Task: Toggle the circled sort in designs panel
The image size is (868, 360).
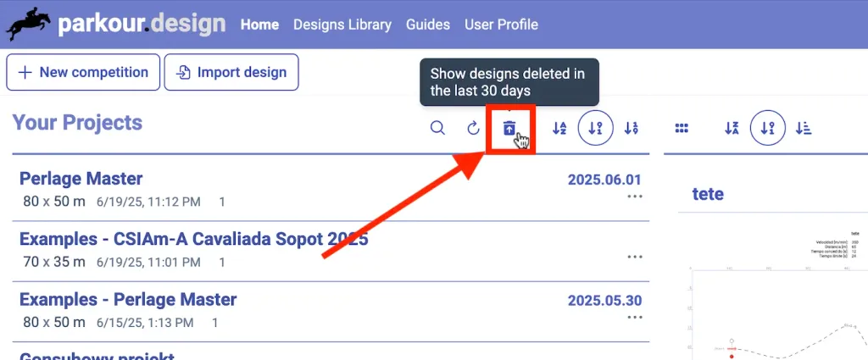Action: pyautogui.click(x=768, y=129)
